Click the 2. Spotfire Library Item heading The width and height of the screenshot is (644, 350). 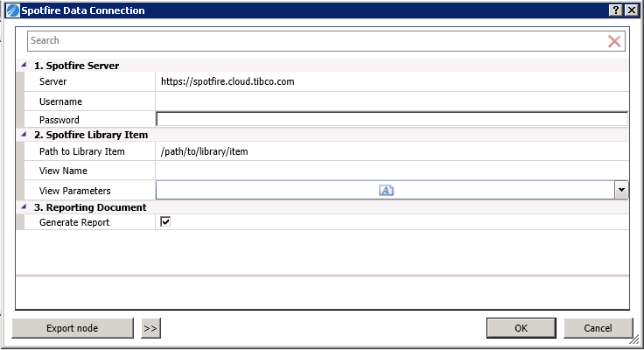click(91, 135)
